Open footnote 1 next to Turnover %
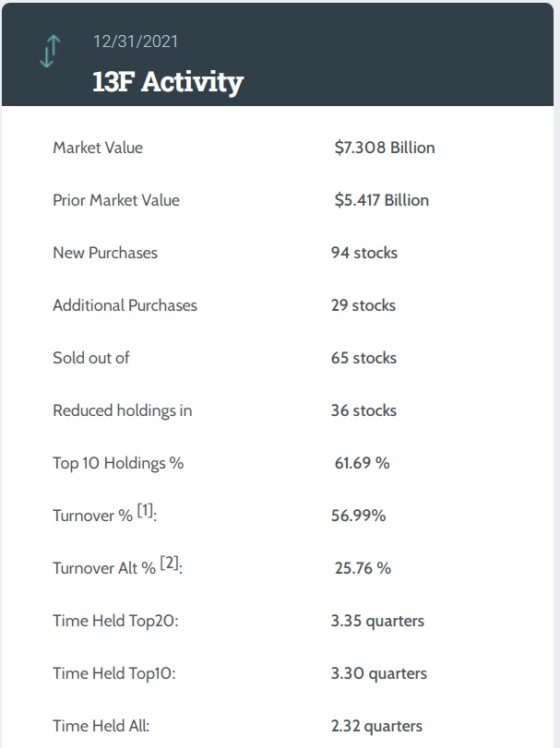 click(x=147, y=511)
